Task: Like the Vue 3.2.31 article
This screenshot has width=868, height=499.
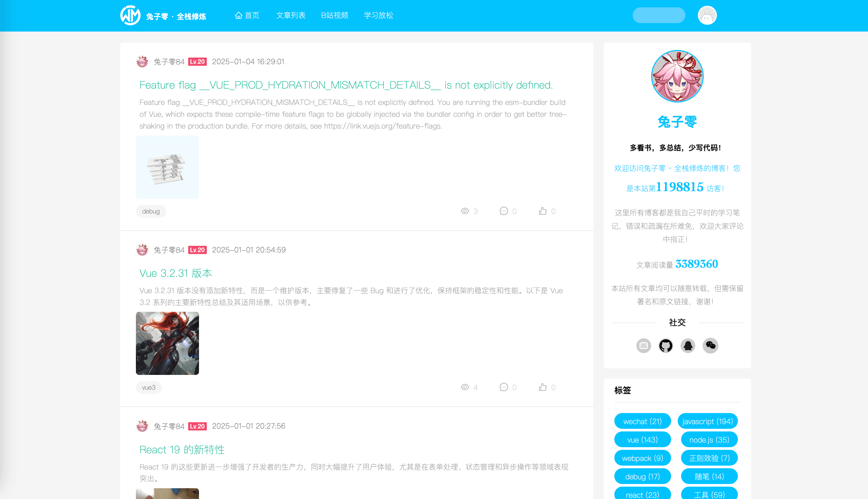Action: (x=543, y=387)
